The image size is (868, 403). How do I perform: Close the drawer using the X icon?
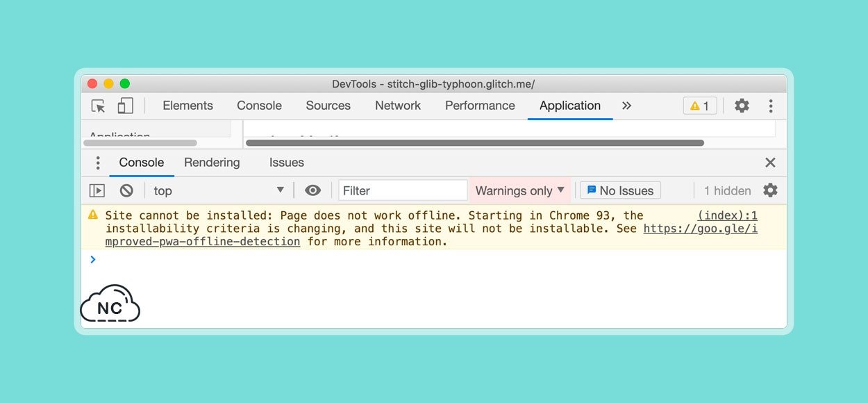(x=770, y=163)
